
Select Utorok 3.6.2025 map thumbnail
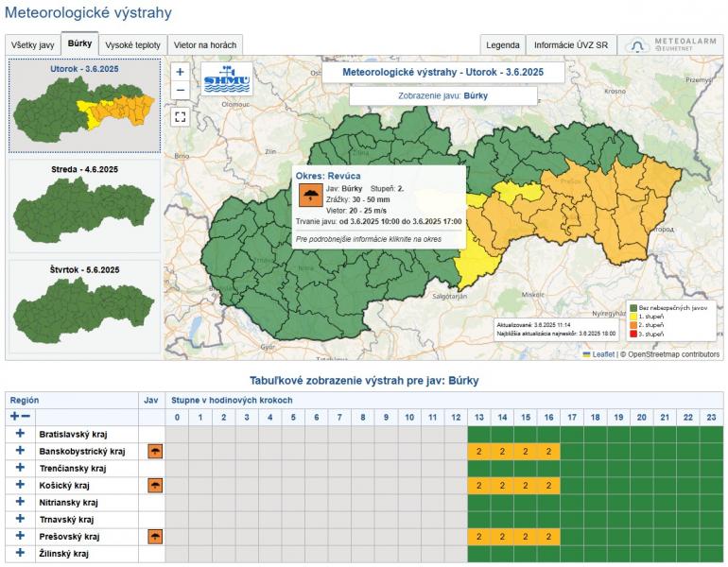pyautogui.click(x=84, y=106)
